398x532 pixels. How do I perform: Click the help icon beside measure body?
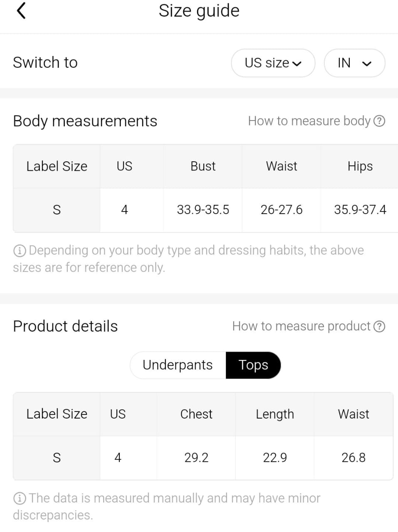pos(379,121)
